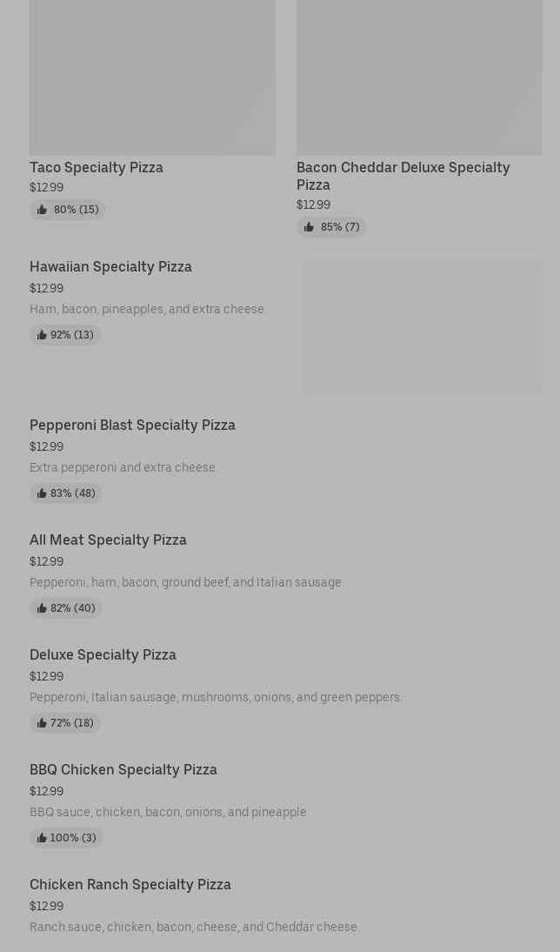560x952 pixels.
Task: Click thumbs-up icon on Taco Specialty Pizza
Action: click(42, 210)
